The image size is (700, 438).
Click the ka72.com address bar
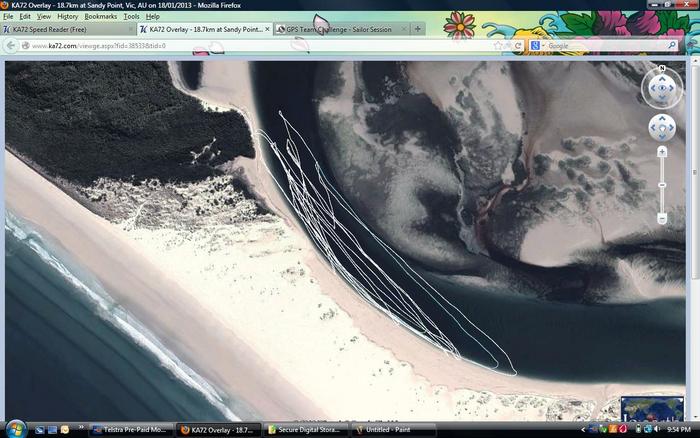click(x=250, y=46)
